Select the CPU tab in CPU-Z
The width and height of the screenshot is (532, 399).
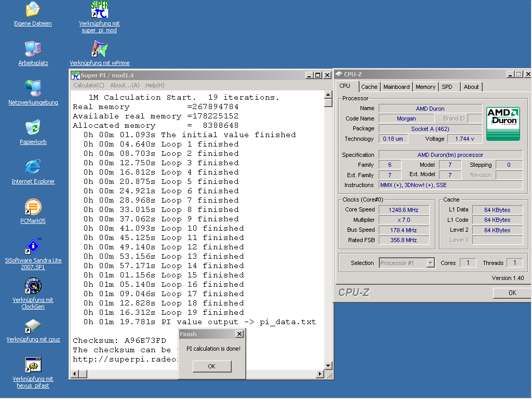coord(345,86)
